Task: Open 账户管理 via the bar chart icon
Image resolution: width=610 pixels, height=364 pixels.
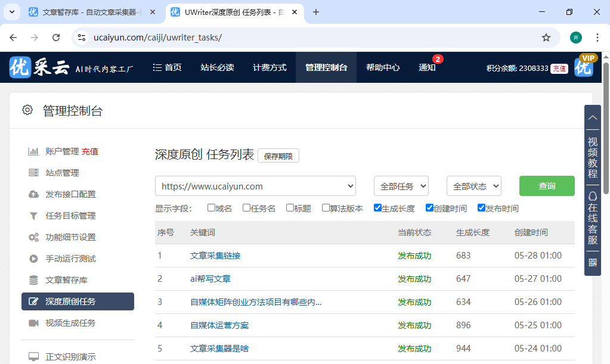Action: point(34,151)
